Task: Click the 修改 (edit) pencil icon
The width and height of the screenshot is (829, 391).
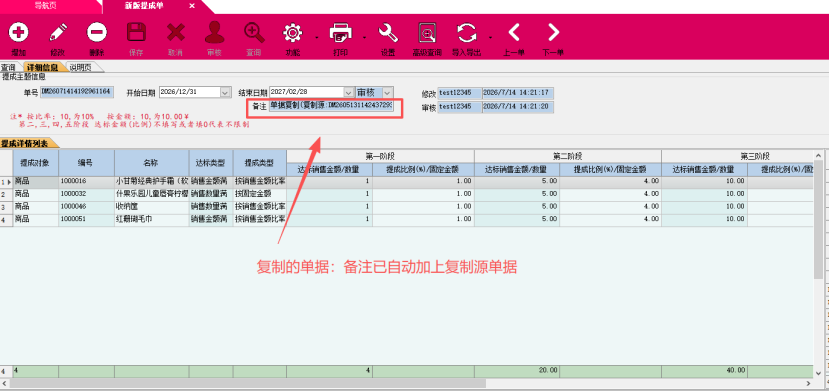Action: (x=58, y=33)
